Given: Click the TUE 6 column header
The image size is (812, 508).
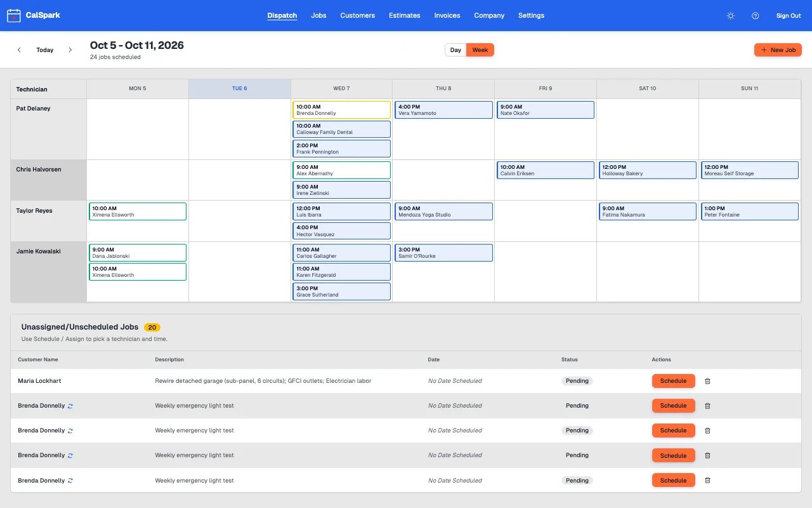Looking at the screenshot, I should coord(240,89).
